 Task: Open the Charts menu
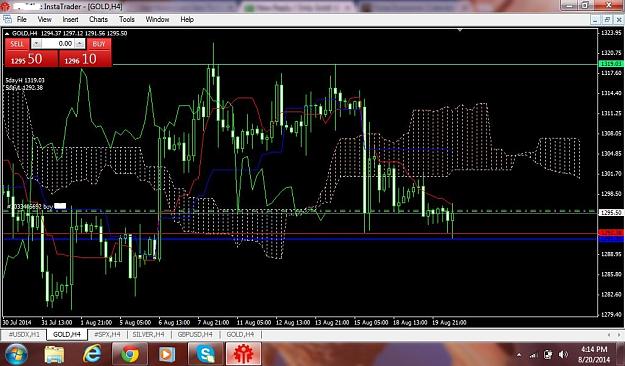98,19
